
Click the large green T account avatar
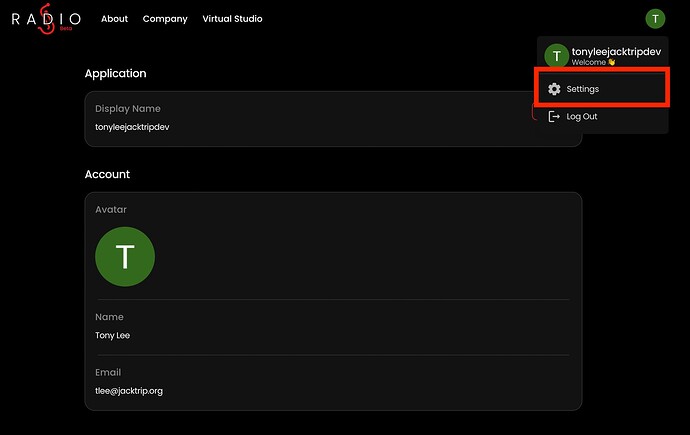click(x=125, y=256)
